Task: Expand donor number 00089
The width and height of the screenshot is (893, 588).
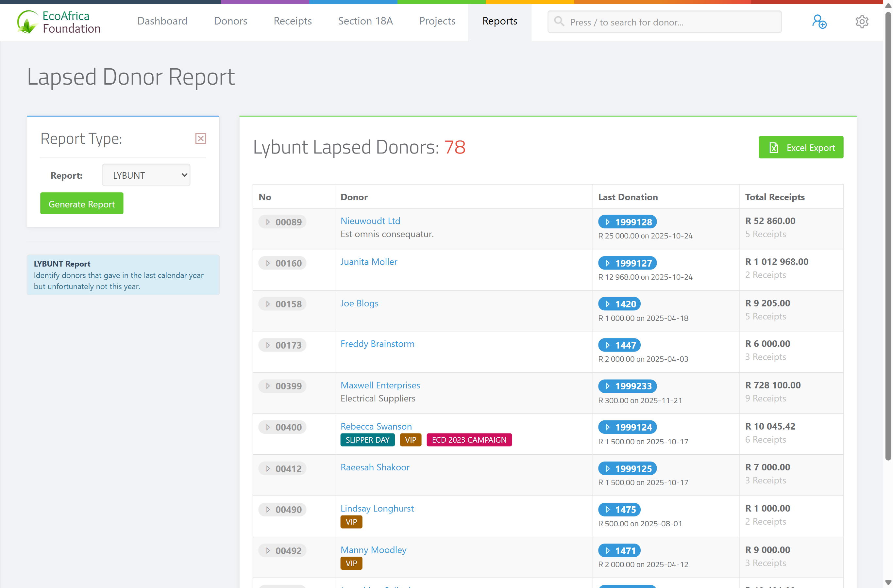Action: (x=282, y=221)
